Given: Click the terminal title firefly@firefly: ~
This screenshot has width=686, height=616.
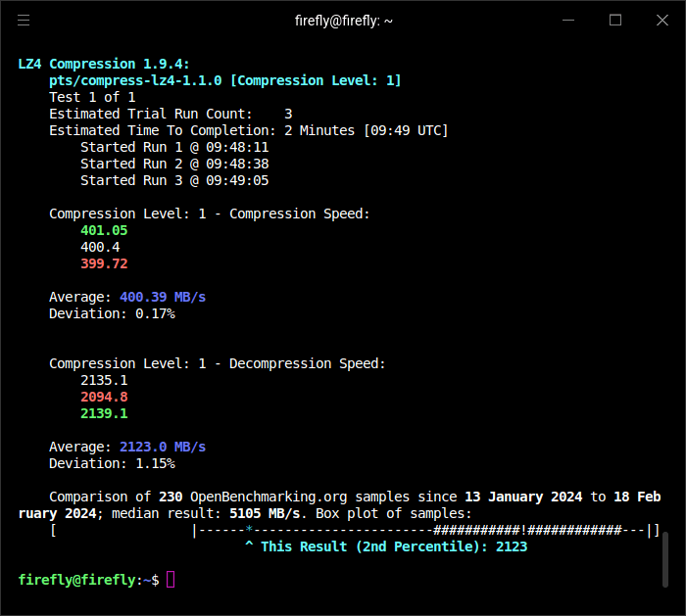Looking at the screenshot, I should [343, 21].
